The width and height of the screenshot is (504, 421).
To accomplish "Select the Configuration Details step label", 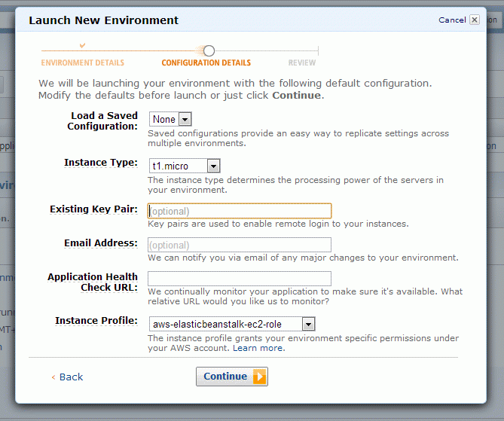I will pyautogui.click(x=206, y=63).
